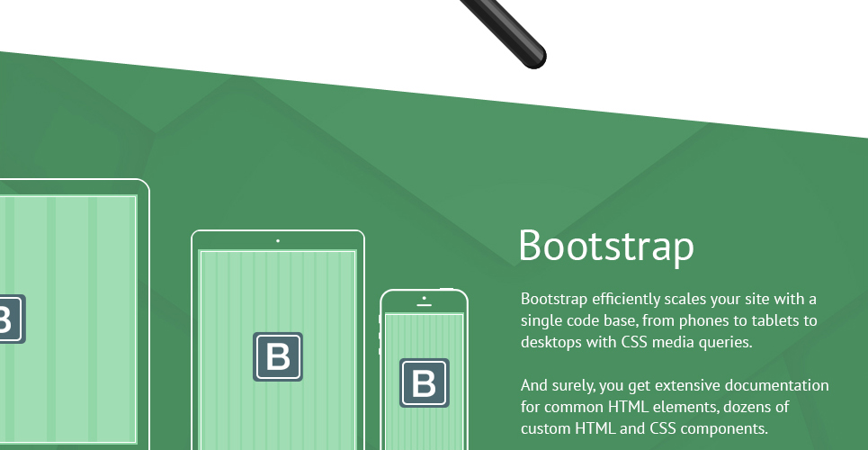Click the tablet's front camera dot
This screenshot has width=868, height=450.
click(278, 241)
